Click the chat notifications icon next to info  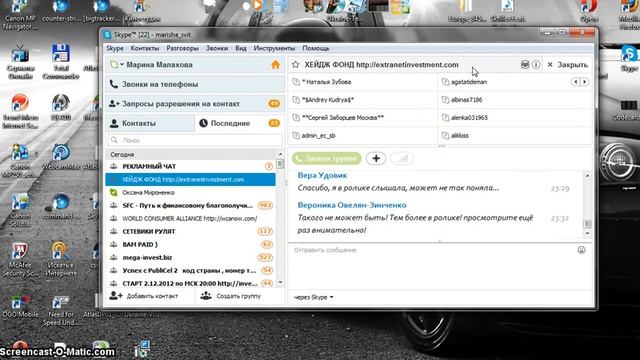tap(525, 64)
